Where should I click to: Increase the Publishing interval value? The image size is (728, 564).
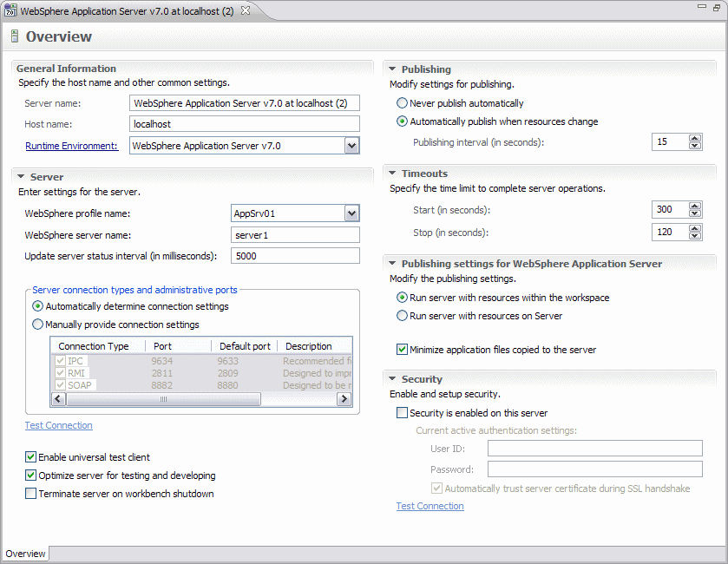point(694,138)
